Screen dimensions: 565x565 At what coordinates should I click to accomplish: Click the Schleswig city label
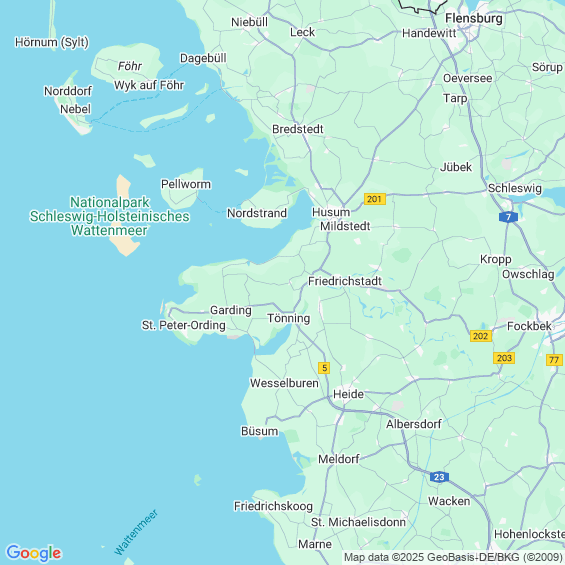[515, 188]
